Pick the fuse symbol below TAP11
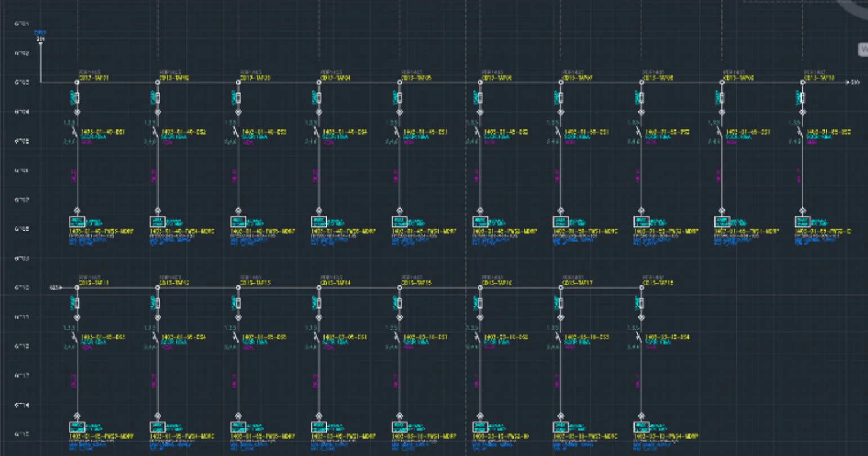868x456 pixels. pyautogui.click(x=77, y=303)
